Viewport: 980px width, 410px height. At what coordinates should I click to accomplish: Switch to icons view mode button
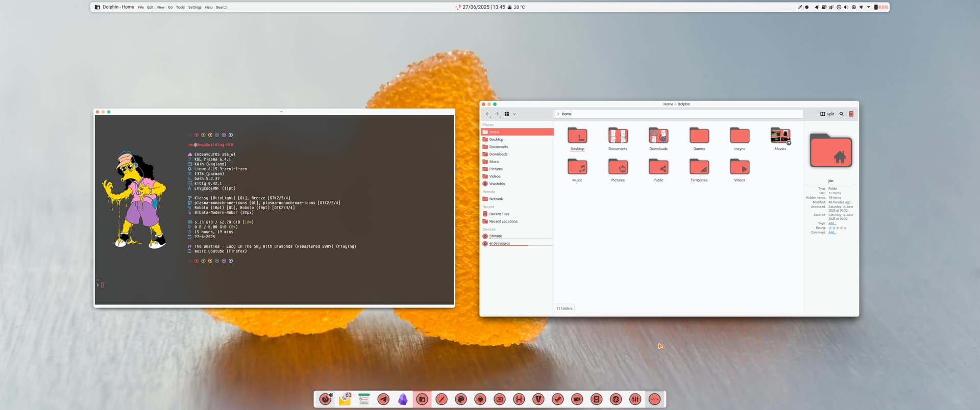[x=507, y=114]
